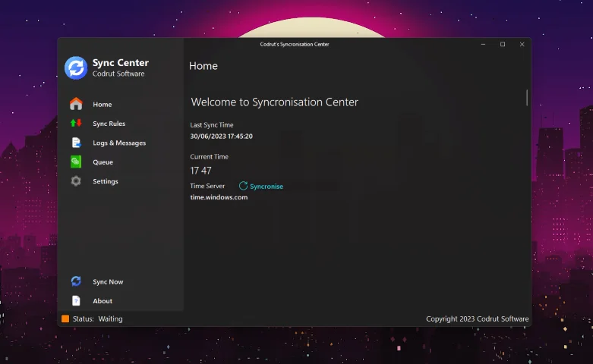This screenshot has height=364, width=593.
Task: Click the red-green arrows Sync Rules icon
Action: 76,123
